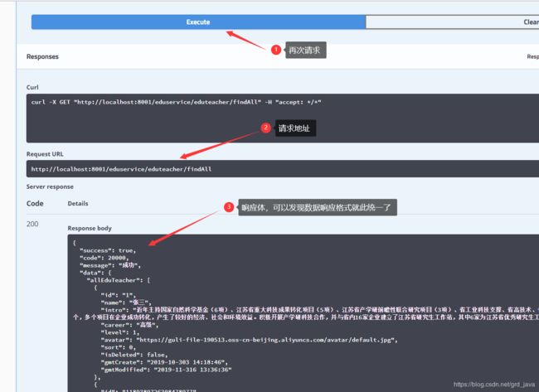Click the Code column header
The width and height of the screenshot is (539, 392).
(35, 203)
